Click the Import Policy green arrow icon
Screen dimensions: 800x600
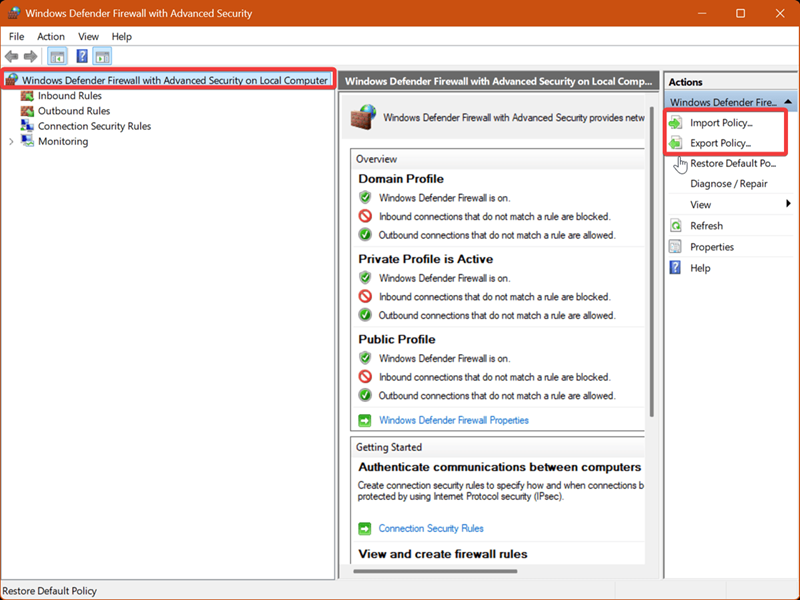[676, 122]
